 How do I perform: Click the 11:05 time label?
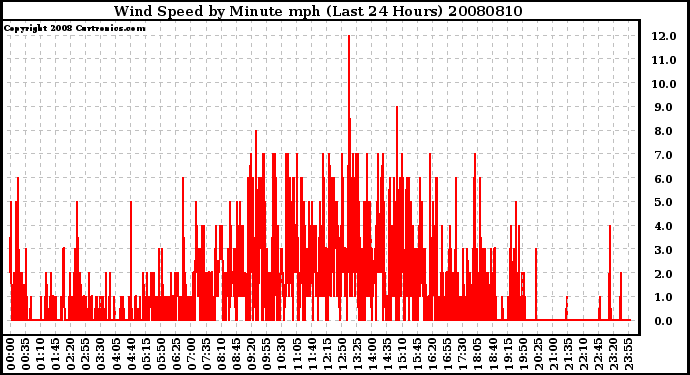point(297,354)
